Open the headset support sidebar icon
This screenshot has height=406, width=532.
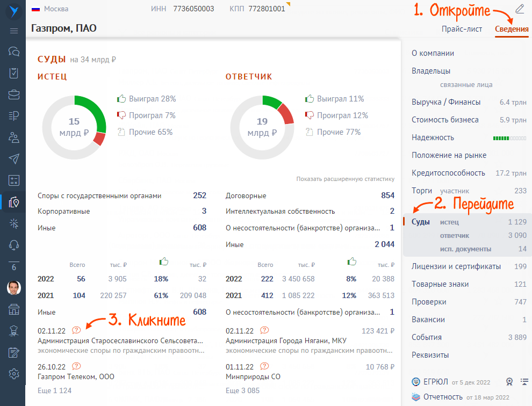point(14,245)
